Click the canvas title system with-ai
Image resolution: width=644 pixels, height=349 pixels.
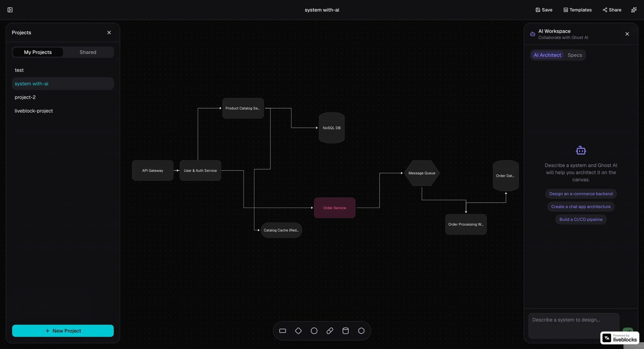[x=322, y=10]
